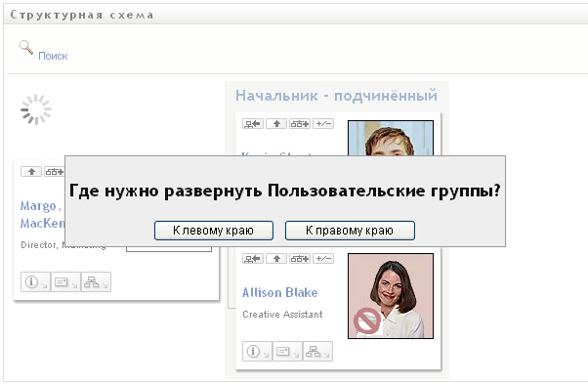Screen dimensions: 588x384
Task: Expand relationships icon on Allison Blake card
Action: click(300, 258)
